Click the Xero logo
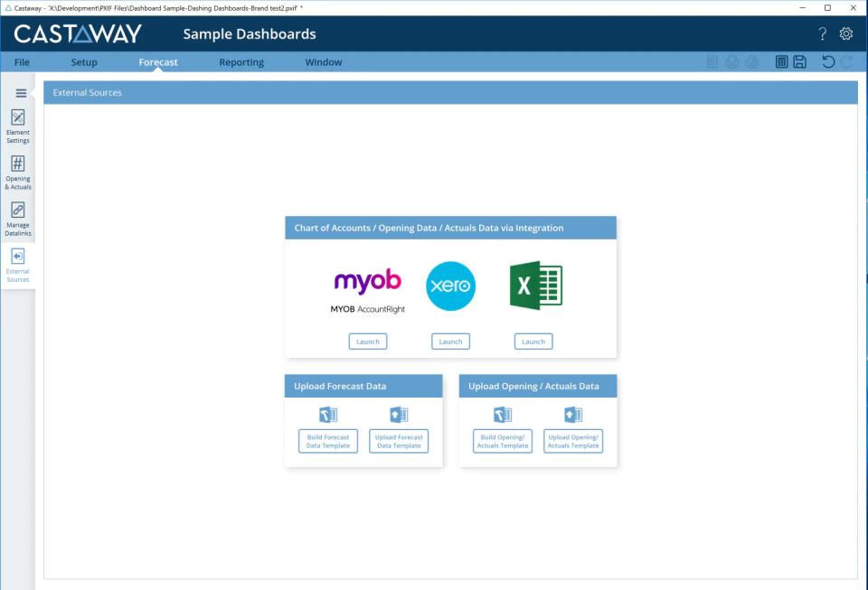The image size is (868, 590). click(450, 286)
